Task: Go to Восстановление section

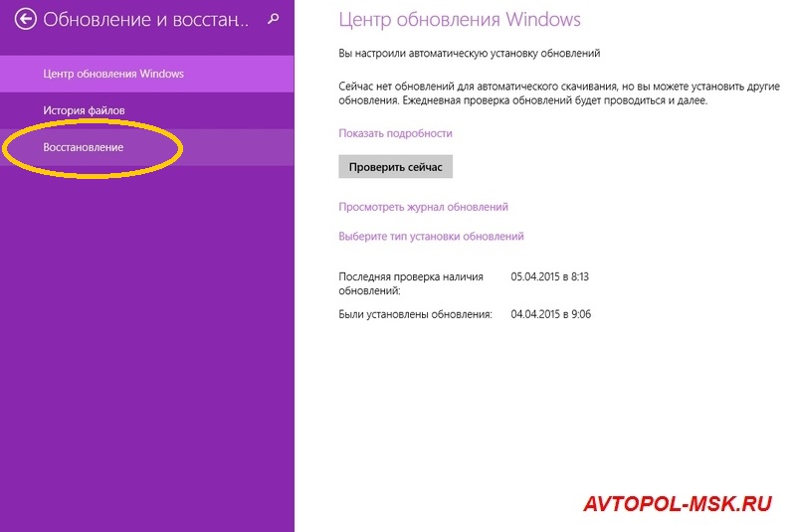Action: pos(146,147)
